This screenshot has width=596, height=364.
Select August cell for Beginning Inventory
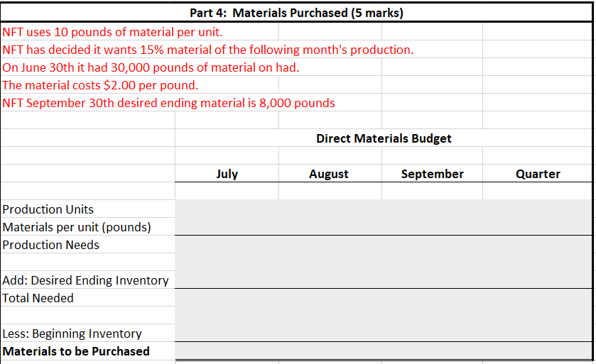[x=330, y=333]
